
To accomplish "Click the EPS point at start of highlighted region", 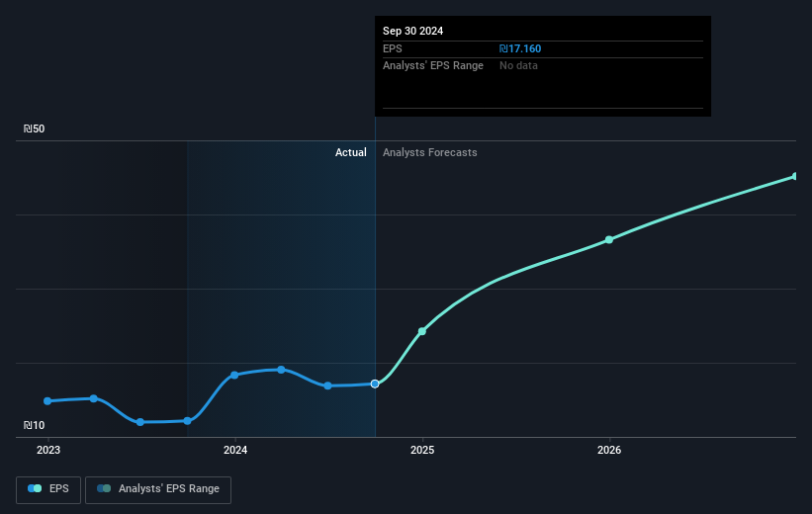I will [x=188, y=421].
